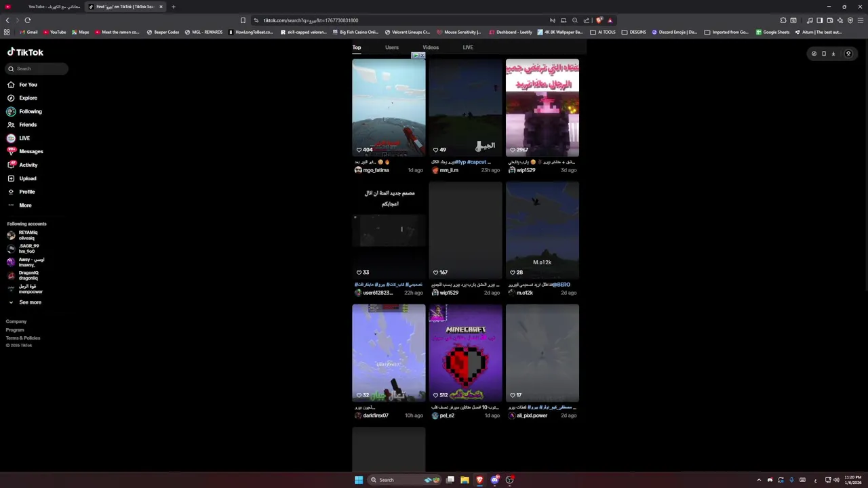Switch to the Users tab
The height and width of the screenshot is (488, 868).
point(392,47)
